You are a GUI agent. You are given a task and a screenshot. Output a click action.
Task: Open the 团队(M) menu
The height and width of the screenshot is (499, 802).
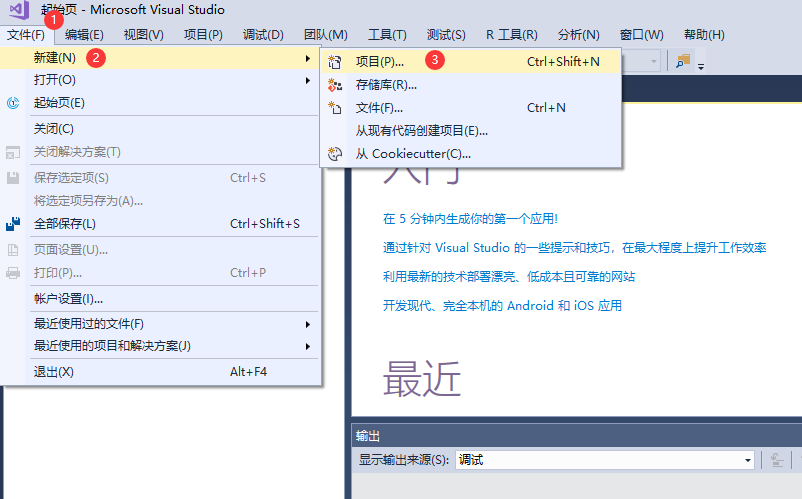tap(326, 35)
